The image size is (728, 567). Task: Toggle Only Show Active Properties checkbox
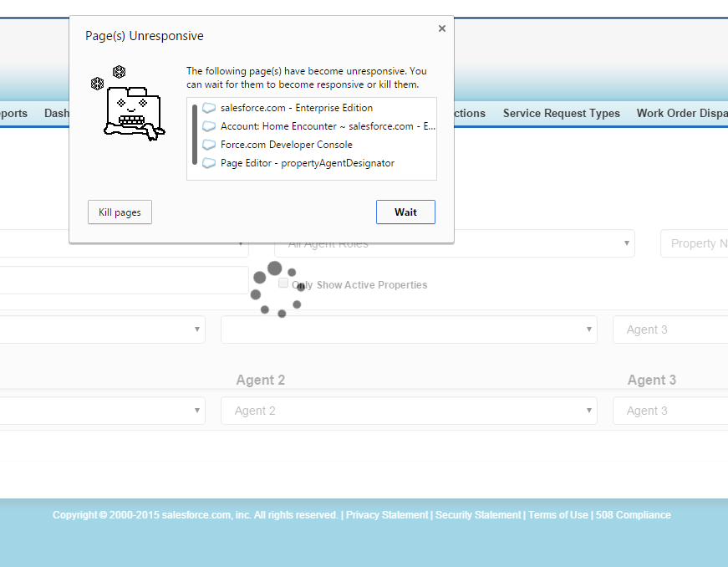coord(283,283)
